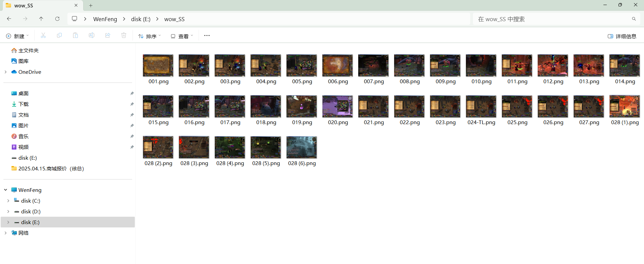Select disk (E:) in the address breadcrumb
This screenshot has width=644, height=264.
tap(141, 19)
